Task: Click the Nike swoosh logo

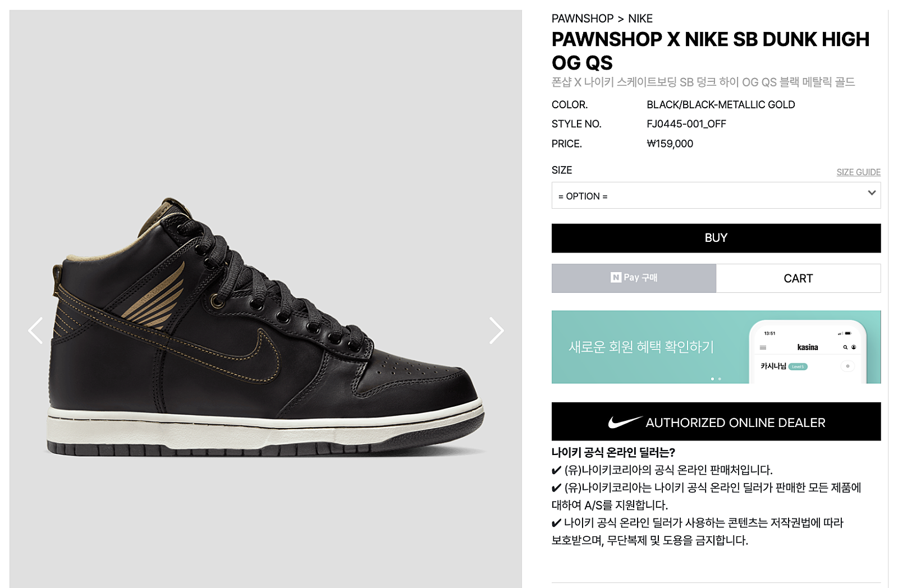Action: click(x=625, y=422)
